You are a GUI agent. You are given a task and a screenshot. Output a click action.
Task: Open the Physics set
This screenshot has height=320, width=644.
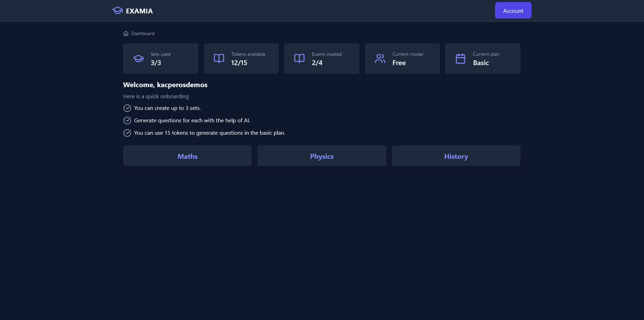pos(321,156)
